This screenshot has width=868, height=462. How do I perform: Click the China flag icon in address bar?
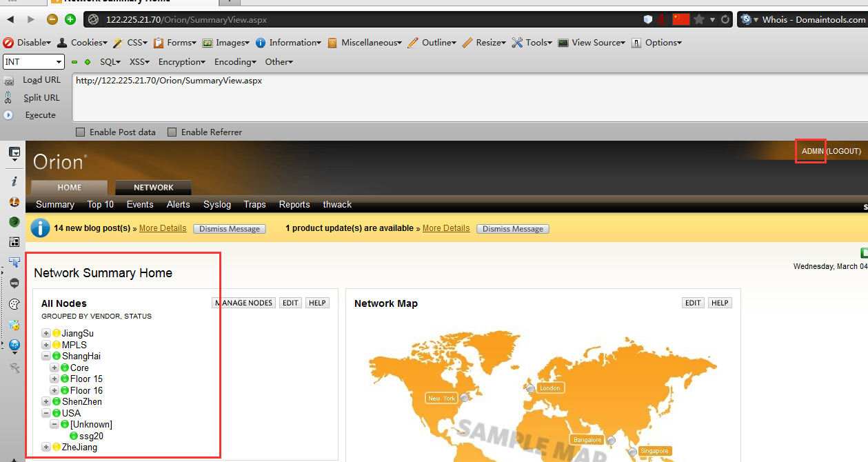(x=681, y=19)
